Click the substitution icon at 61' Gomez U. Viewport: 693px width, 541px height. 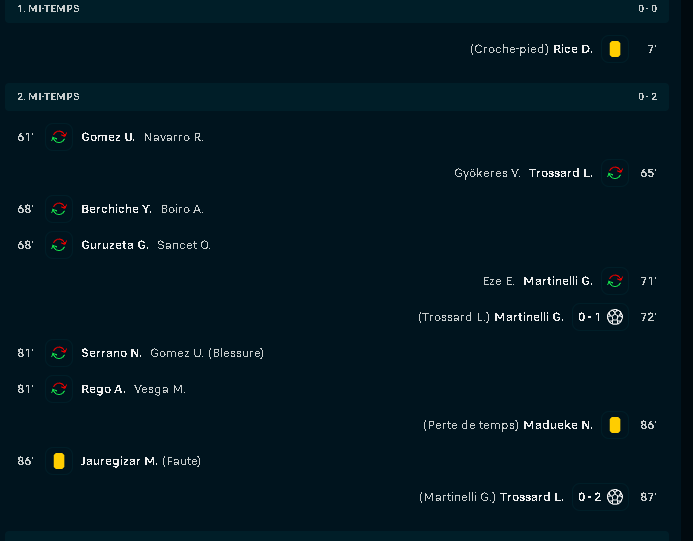pos(59,137)
